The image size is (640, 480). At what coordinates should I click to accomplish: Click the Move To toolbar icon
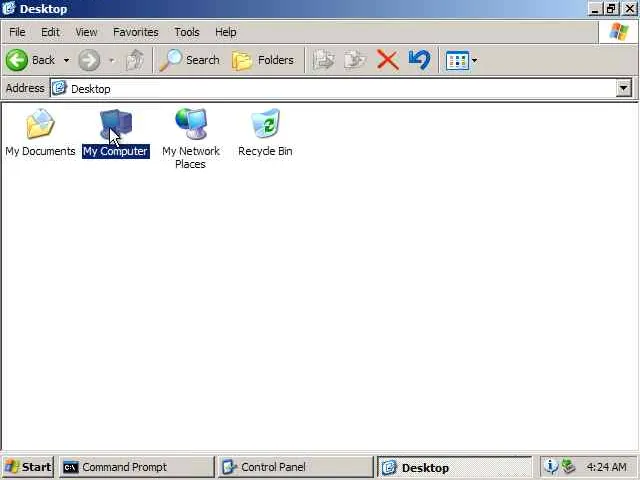click(324, 60)
